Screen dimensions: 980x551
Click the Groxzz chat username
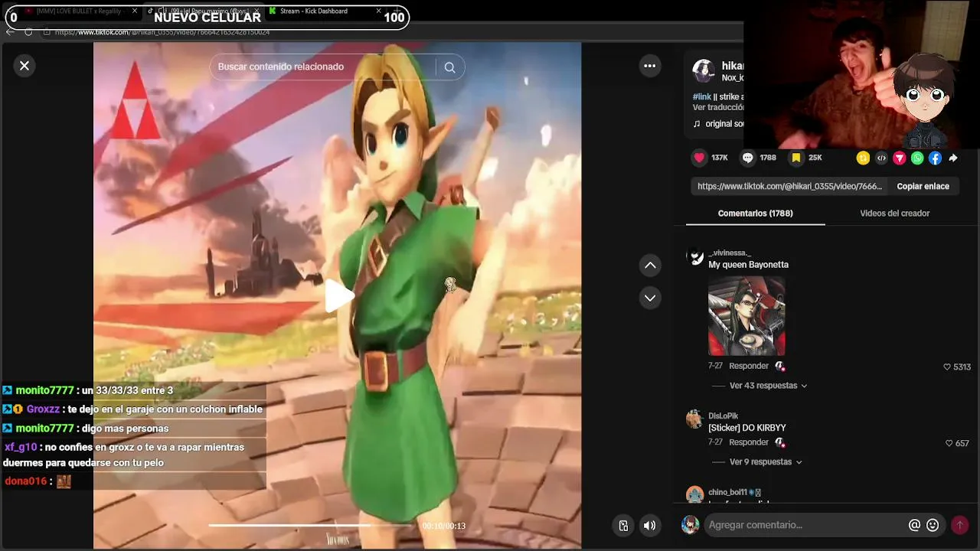coord(43,409)
